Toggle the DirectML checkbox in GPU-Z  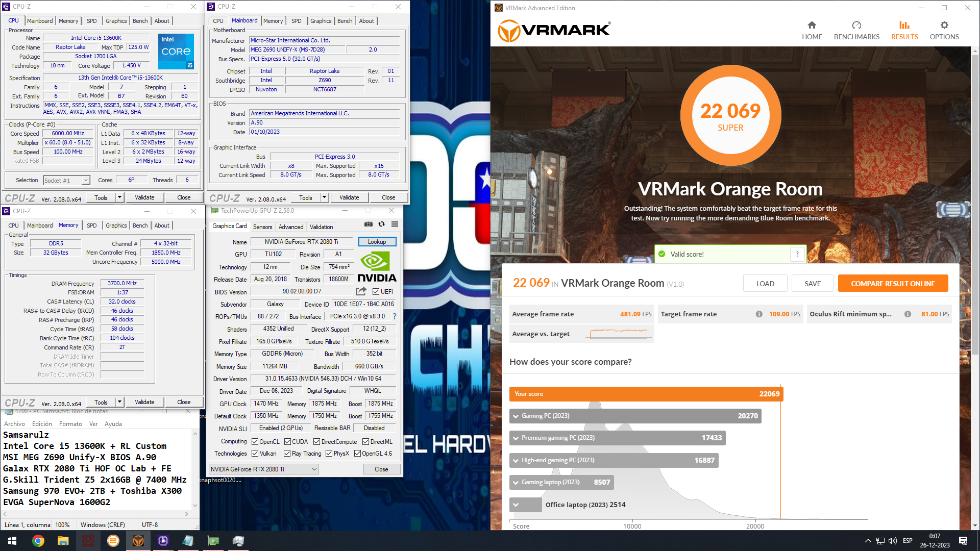(365, 442)
